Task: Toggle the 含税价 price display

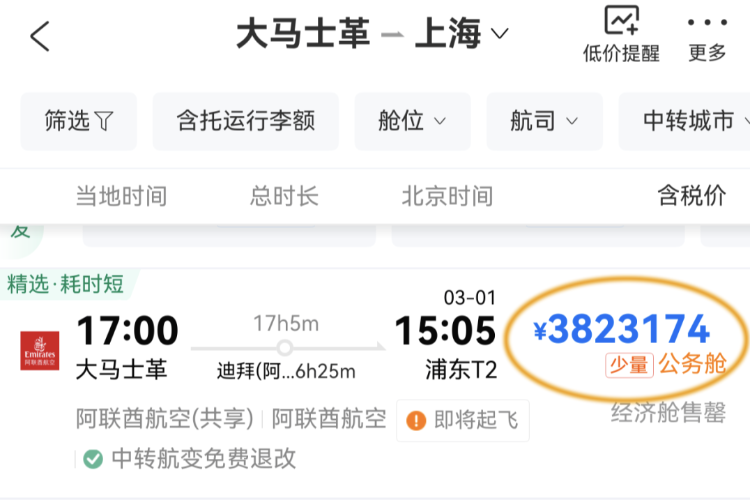Action: [692, 196]
